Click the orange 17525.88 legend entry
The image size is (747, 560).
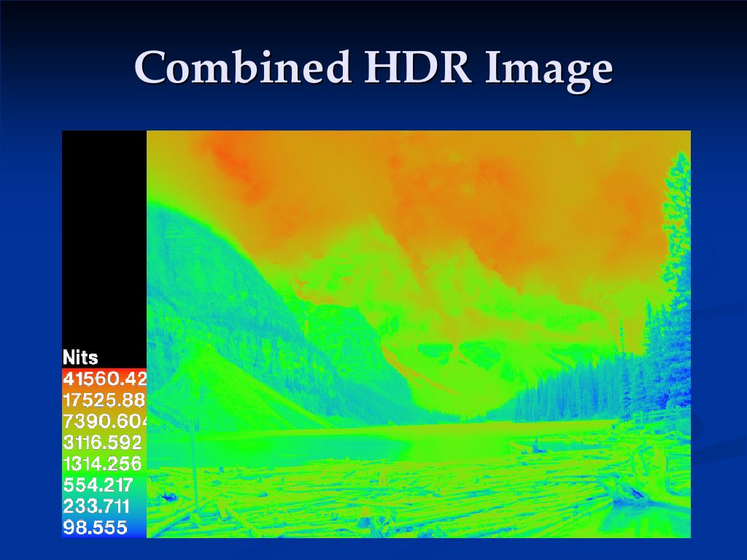click(104, 400)
